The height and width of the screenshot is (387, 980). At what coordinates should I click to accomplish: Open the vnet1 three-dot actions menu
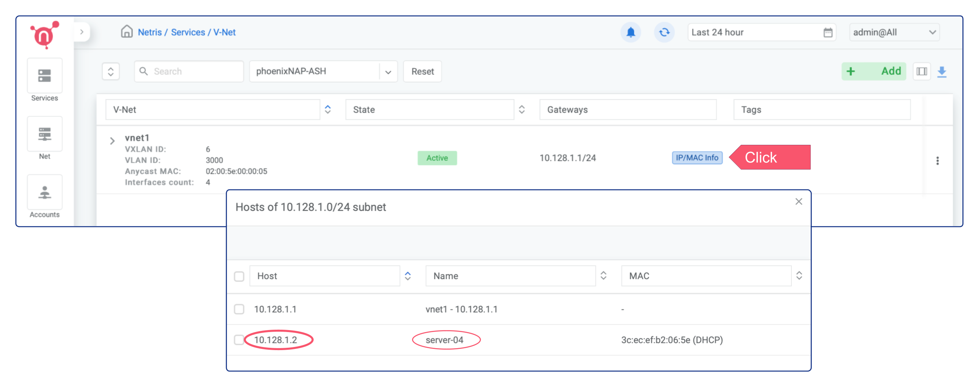937,161
